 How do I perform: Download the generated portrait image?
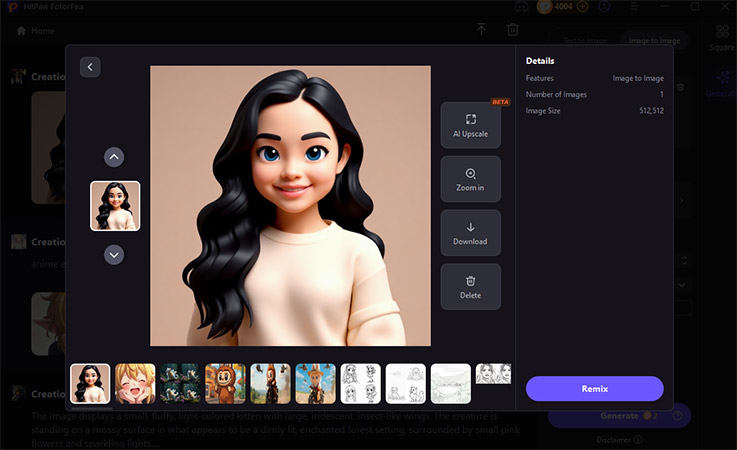[470, 232]
